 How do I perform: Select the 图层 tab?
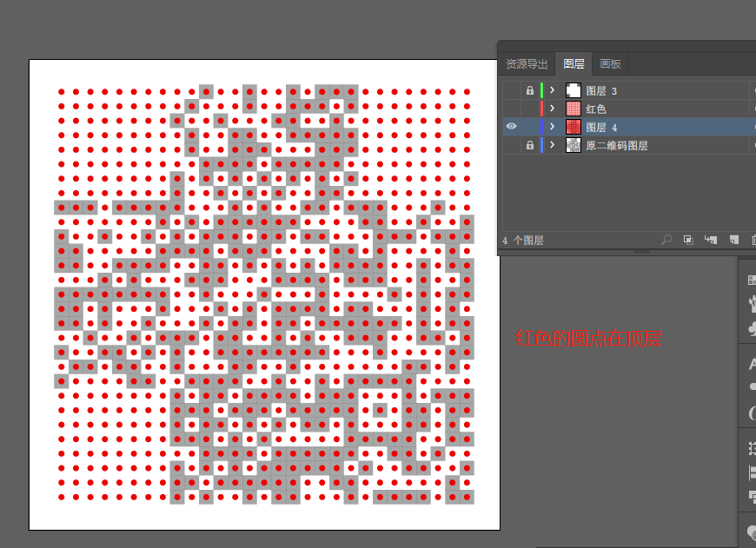point(574,63)
